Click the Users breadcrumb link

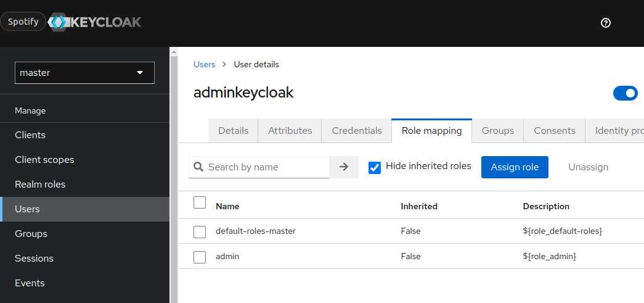point(204,64)
